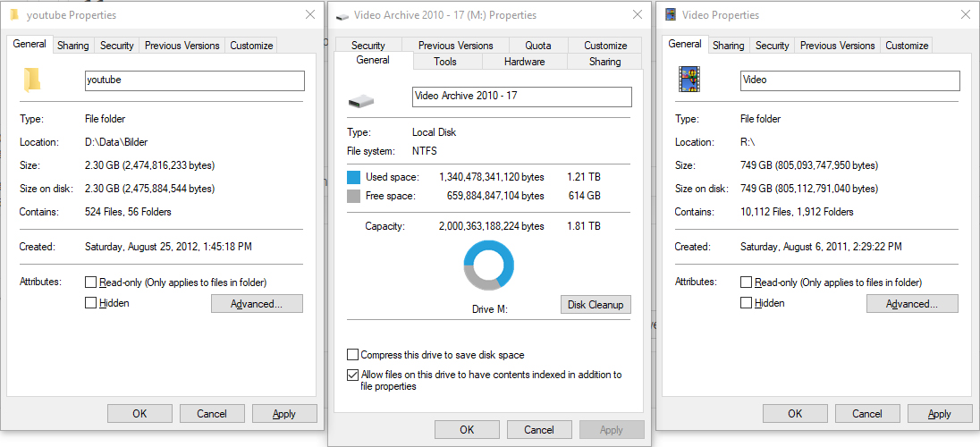The height and width of the screenshot is (447, 980).
Task: Uncheck Allow files to have contents indexed
Action: [x=353, y=375]
